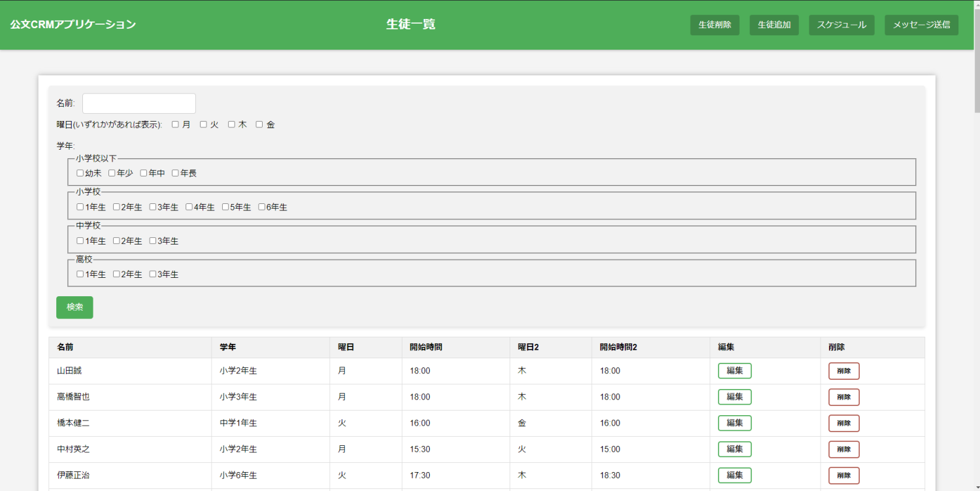Select the 幼未 grade checkbox

(x=80, y=173)
